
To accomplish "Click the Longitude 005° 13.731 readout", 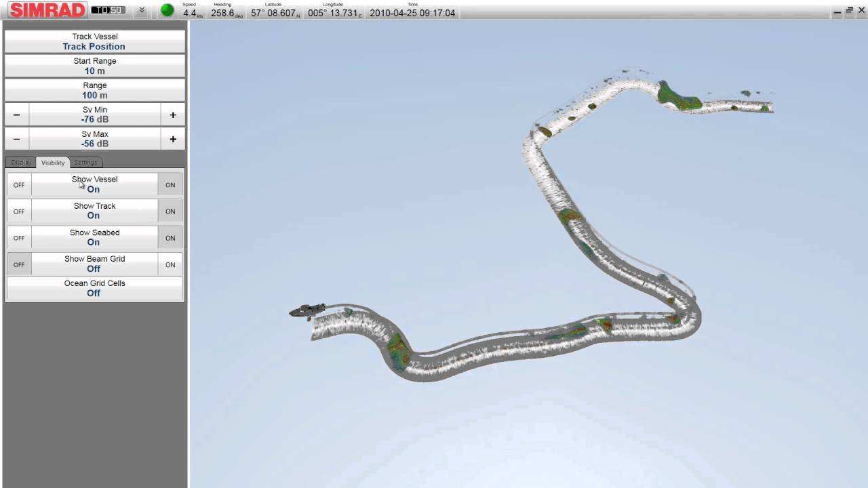I will click(334, 10).
